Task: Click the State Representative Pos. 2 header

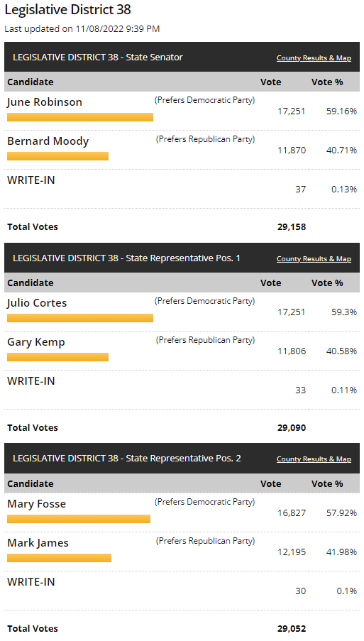Action: 127,459
